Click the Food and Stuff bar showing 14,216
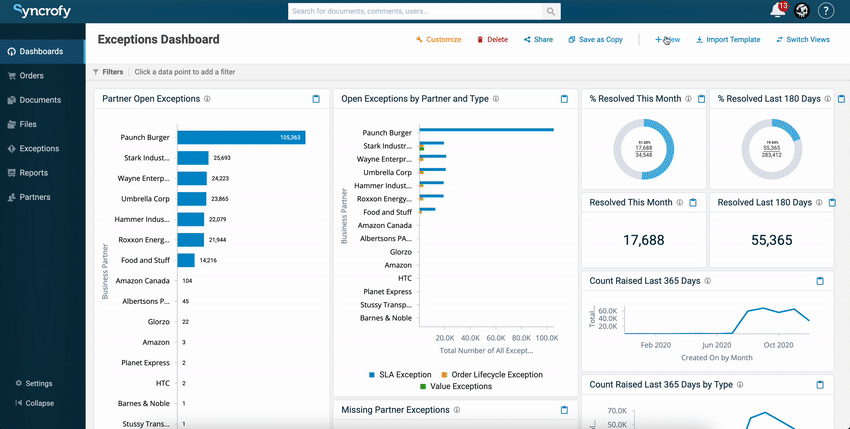This screenshot has width=850, height=429. pos(186,260)
